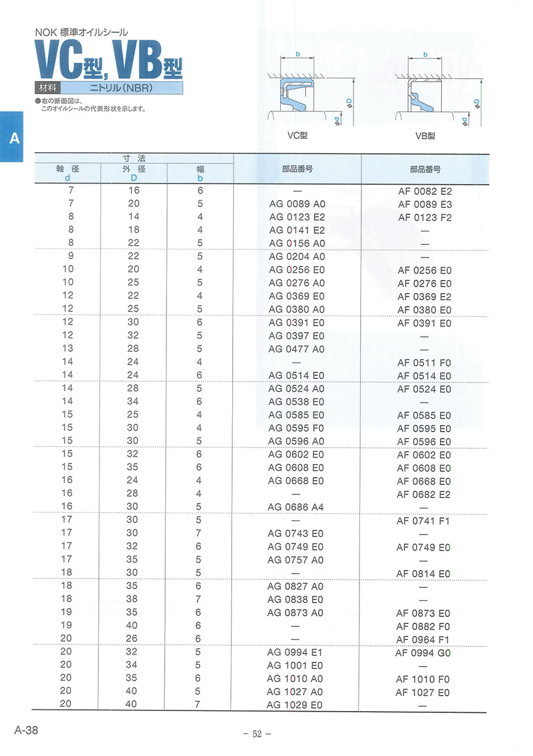The width and height of the screenshot is (533, 756).
Task: Click part number AF 0082 E2
Action: tap(425, 191)
